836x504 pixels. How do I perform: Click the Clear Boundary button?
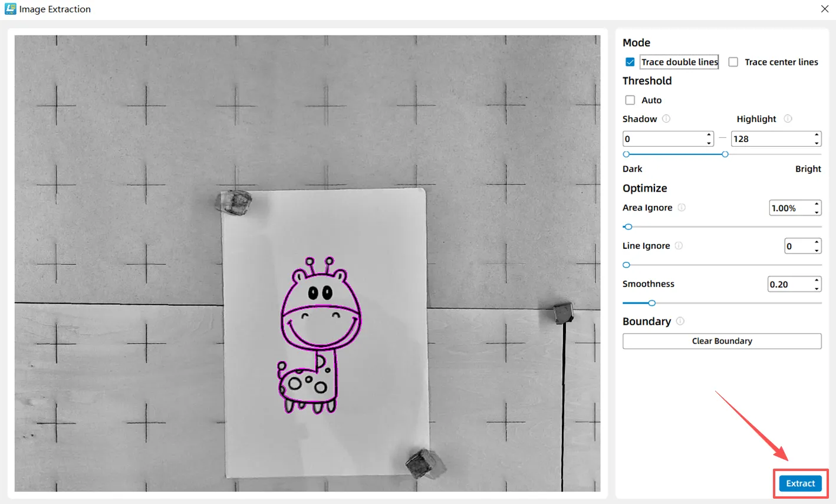(x=722, y=341)
